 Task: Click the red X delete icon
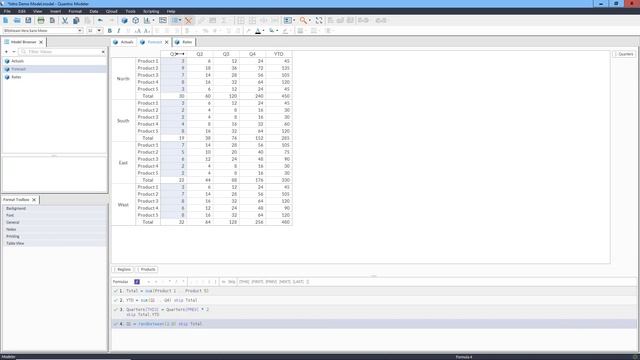tap(188, 20)
